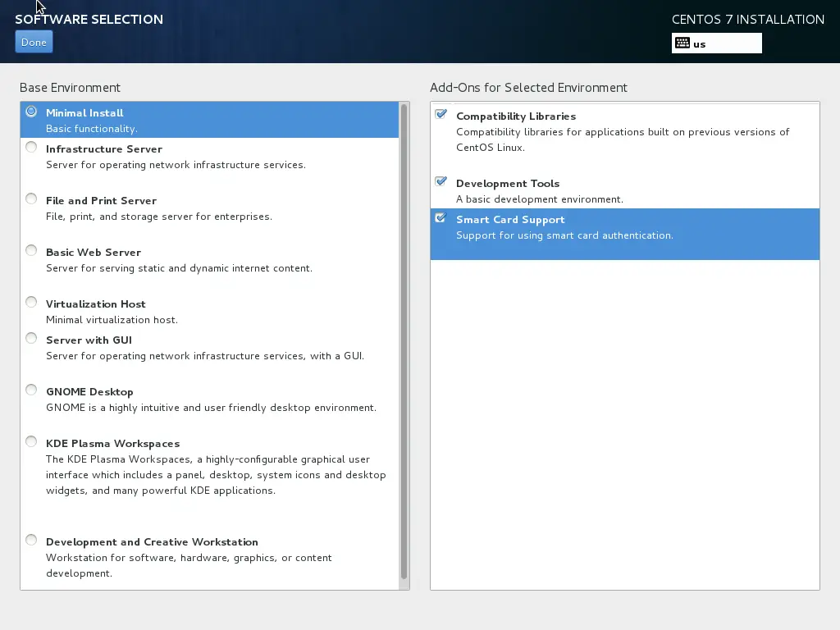Choose the Server with GUI radio button
The height and width of the screenshot is (630, 840).
[31, 339]
